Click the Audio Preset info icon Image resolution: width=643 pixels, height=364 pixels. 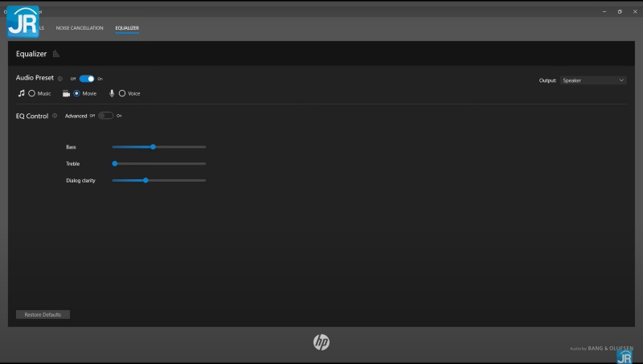pyautogui.click(x=60, y=79)
